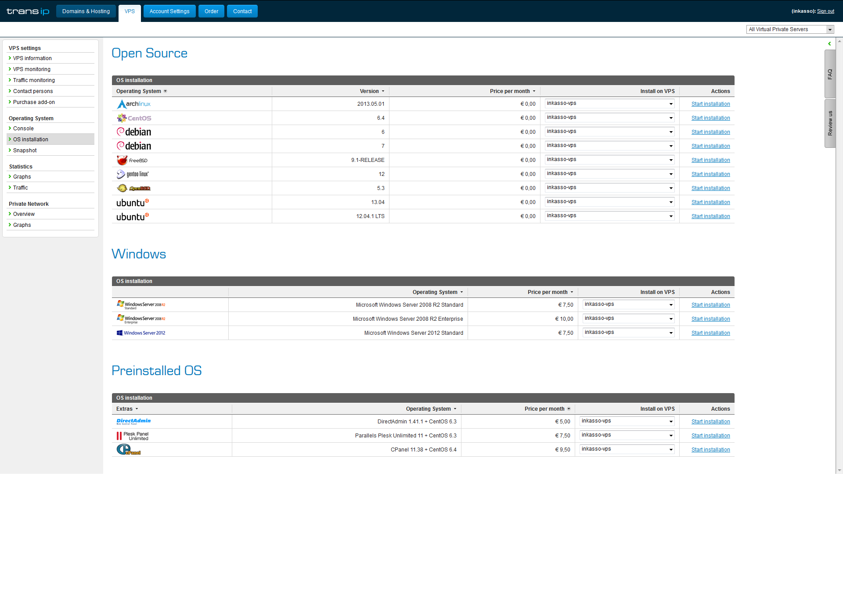Open the VPS dropdown for Plesk Panel

click(x=627, y=435)
